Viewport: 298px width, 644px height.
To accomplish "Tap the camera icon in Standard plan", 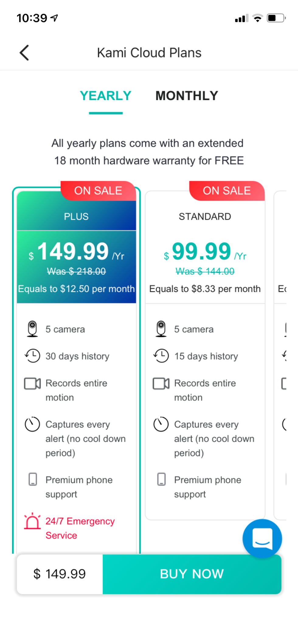I will 161,329.
